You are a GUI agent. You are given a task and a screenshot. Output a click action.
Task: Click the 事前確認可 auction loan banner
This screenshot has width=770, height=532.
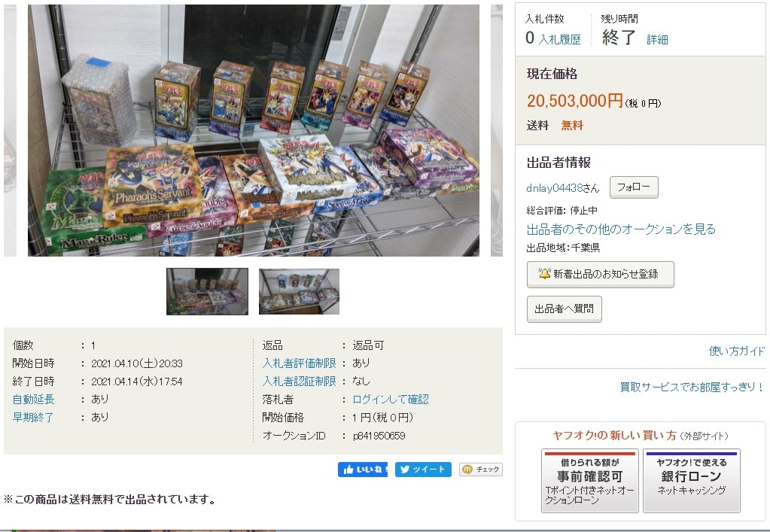click(x=590, y=481)
